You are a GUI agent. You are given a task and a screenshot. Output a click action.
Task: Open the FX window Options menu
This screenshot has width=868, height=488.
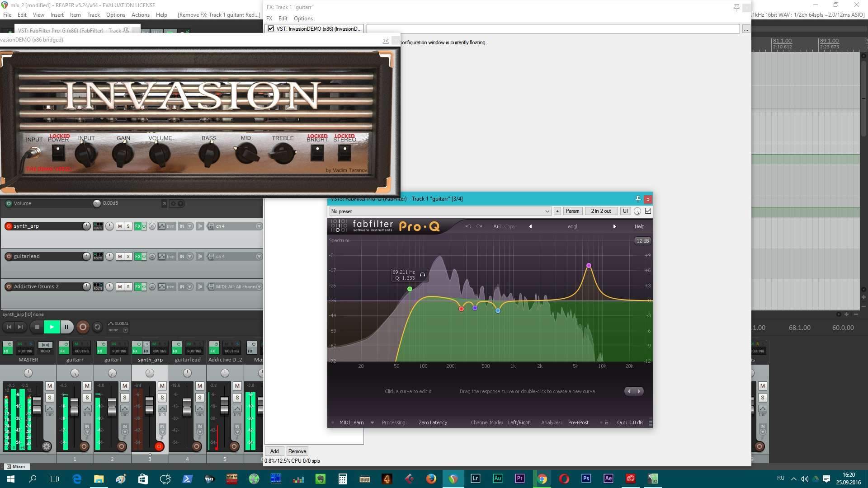tap(303, 19)
